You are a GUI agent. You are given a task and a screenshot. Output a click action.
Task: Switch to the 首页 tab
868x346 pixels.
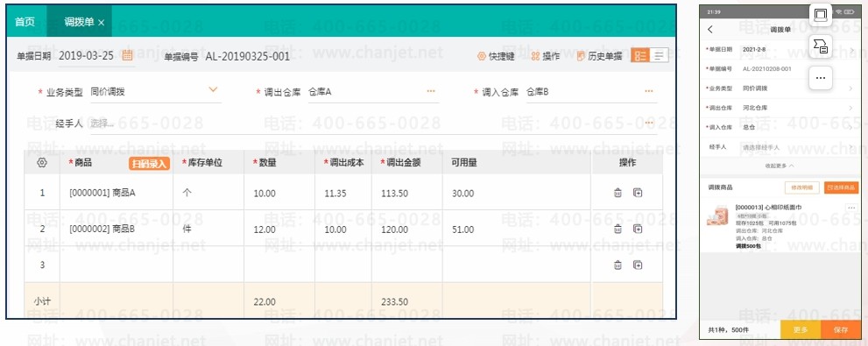(x=25, y=22)
